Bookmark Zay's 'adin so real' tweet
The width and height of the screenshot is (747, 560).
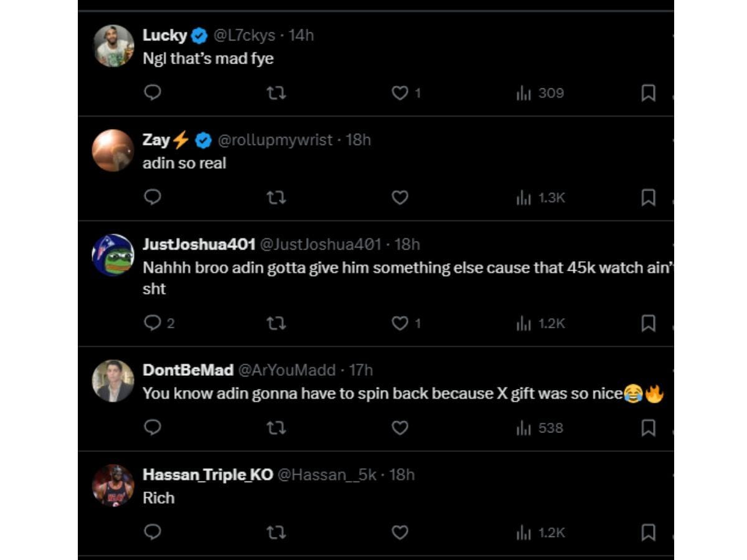coord(649,197)
